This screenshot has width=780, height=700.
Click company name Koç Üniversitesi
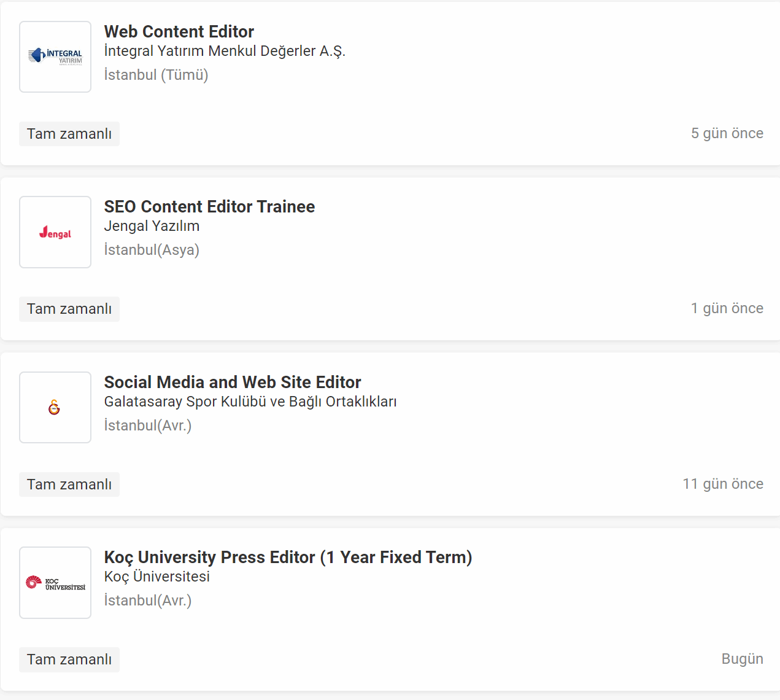[157, 577]
